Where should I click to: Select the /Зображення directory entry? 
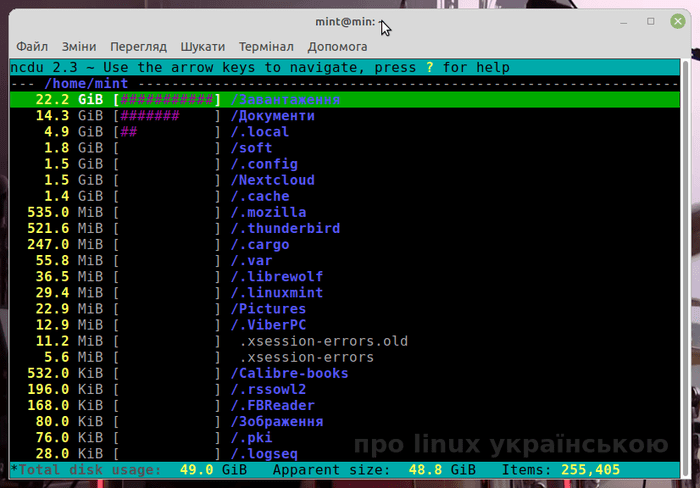pyautogui.click(x=345, y=421)
